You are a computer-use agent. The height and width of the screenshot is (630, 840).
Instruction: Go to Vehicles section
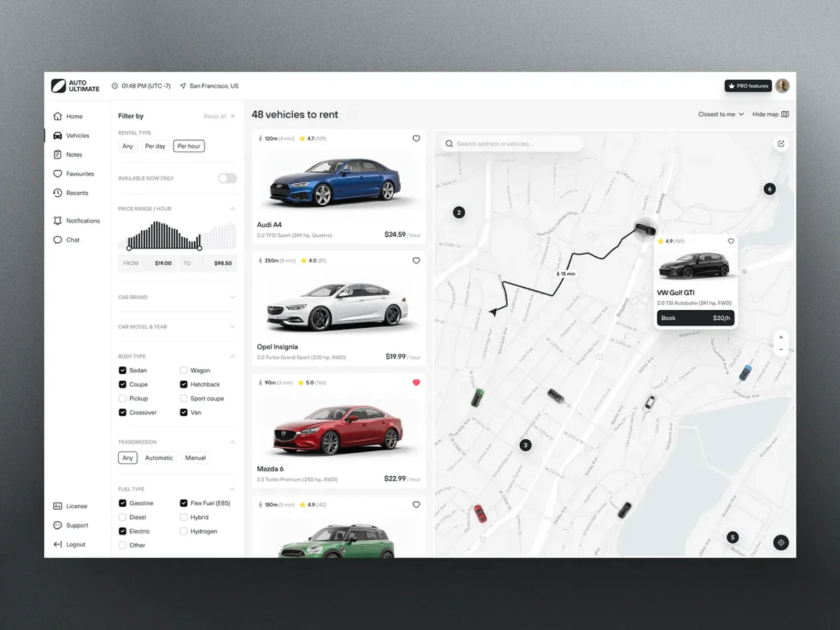pos(71,135)
